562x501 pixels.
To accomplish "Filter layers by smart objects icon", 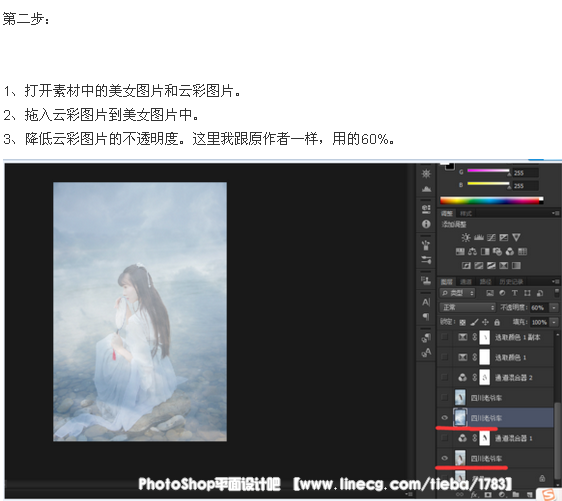I will (x=540, y=293).
